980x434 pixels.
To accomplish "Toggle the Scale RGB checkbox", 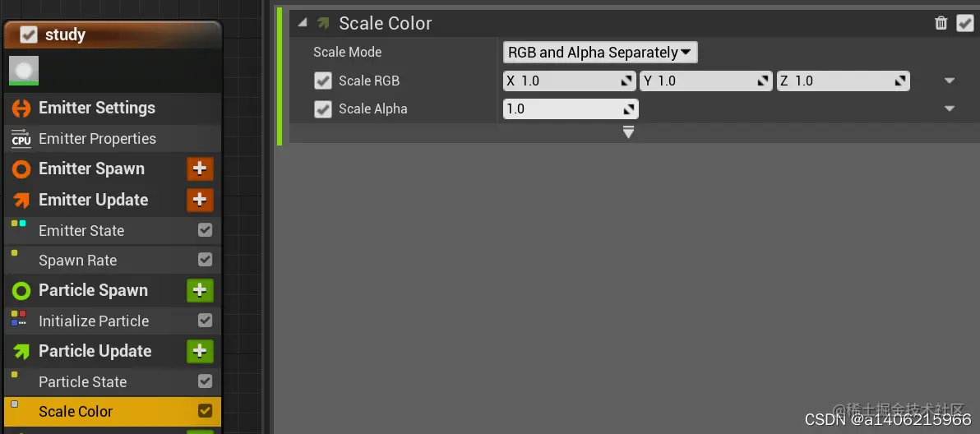I will 323,81.
